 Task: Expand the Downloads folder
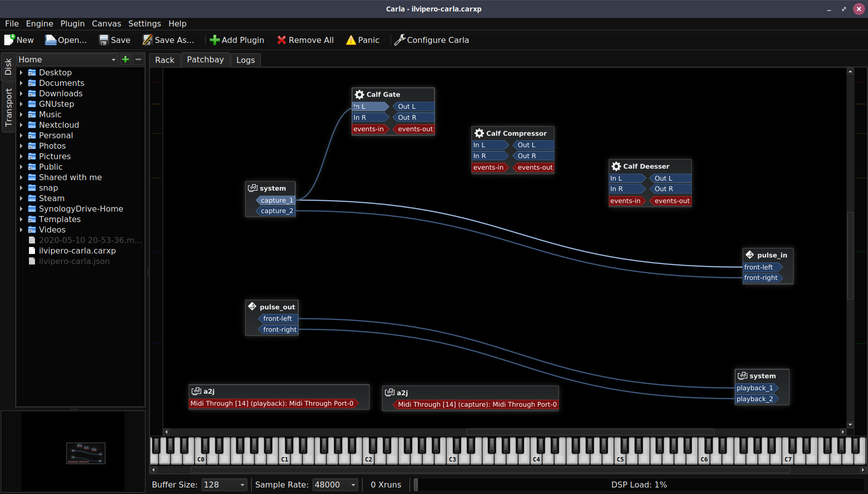pos(21,93)
